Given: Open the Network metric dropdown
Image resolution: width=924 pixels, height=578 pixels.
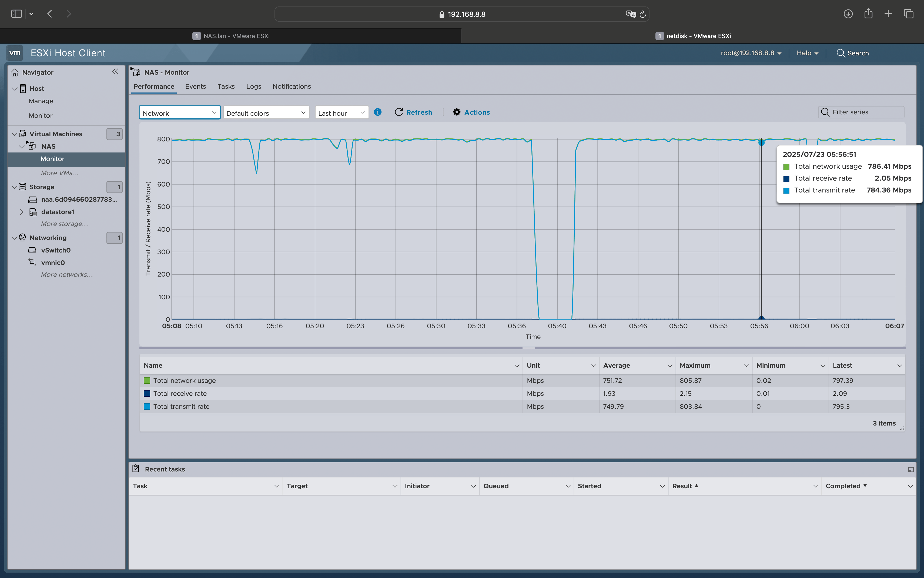Looking at the screenshot, I should pos(179,113).
